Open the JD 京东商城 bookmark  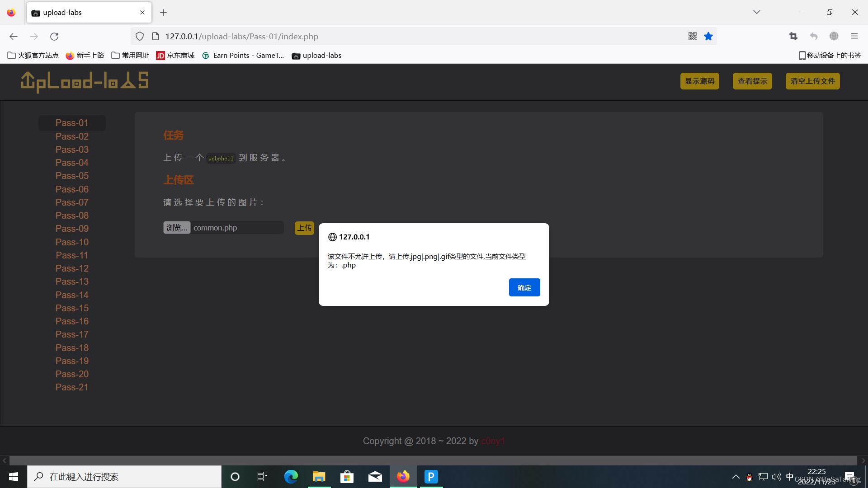[x=175, y=55]
